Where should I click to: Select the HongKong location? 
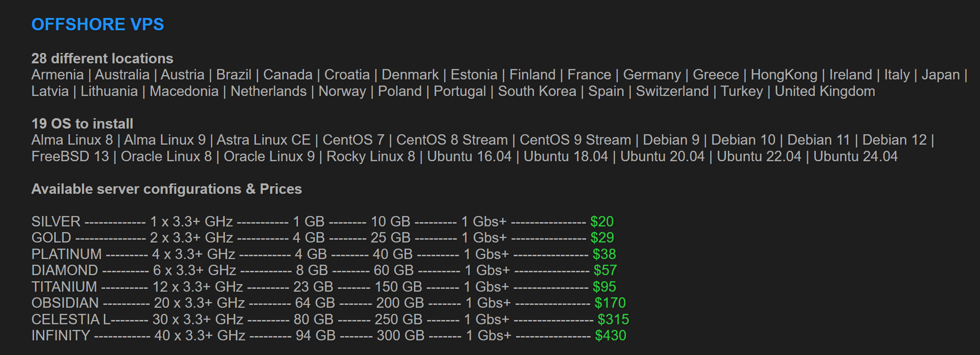[x=784, y=75]
